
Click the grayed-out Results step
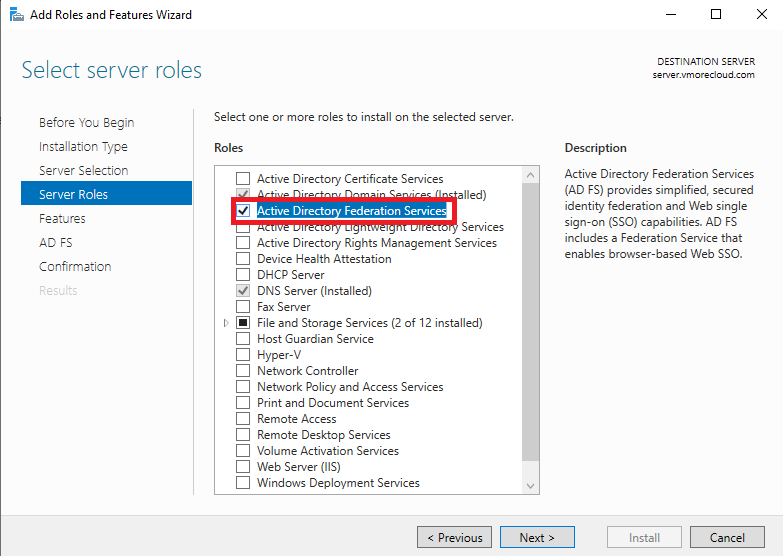pos(58,290)
